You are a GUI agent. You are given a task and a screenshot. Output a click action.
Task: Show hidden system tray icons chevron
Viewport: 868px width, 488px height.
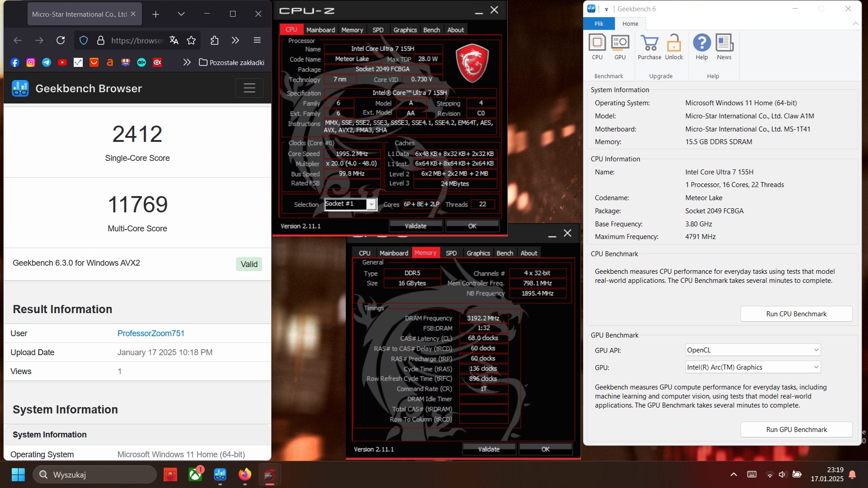click(733, 474)
